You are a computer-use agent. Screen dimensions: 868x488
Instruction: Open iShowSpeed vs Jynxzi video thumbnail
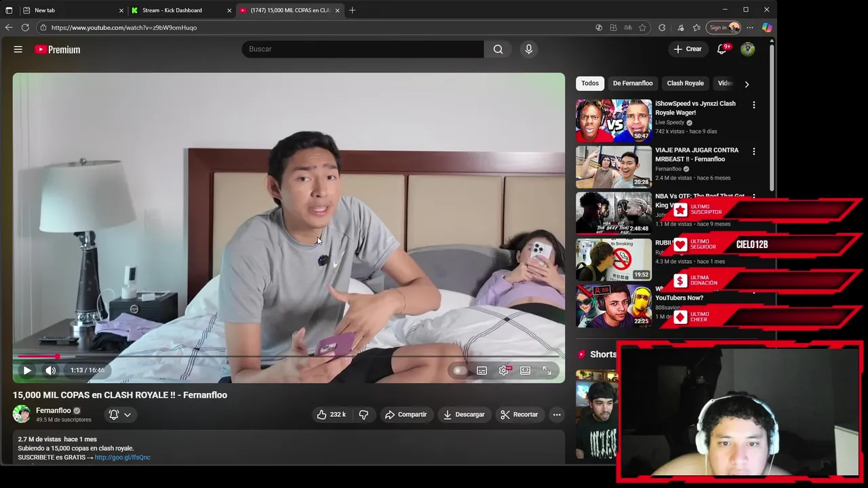[614, 121]
